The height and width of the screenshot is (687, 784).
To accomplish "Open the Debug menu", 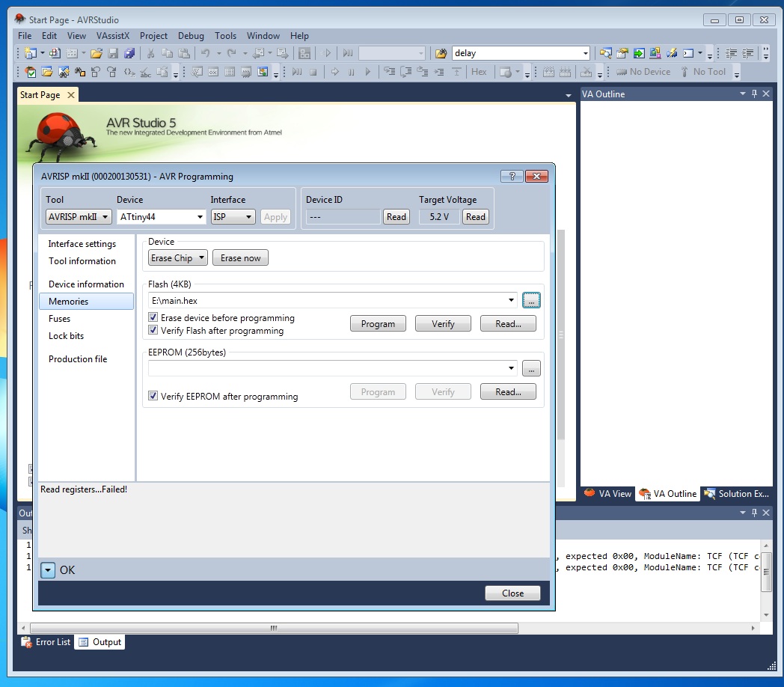I will point(191,35).
